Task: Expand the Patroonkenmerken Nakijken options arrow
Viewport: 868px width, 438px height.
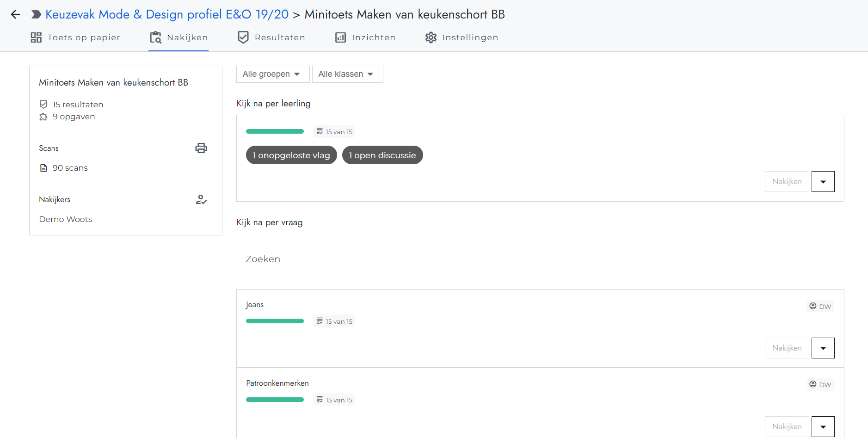Action: tap(823, 426)
